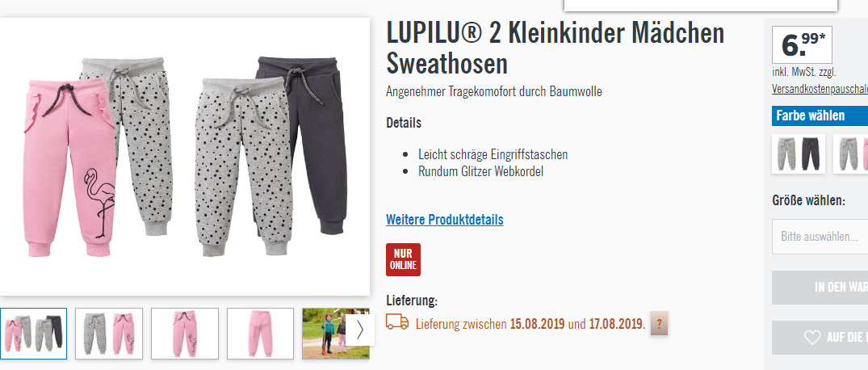The height and width of the screenshot is (370, 868).
Task: Select thumbnail with grey and pink pants
Action: click(109, 334)
